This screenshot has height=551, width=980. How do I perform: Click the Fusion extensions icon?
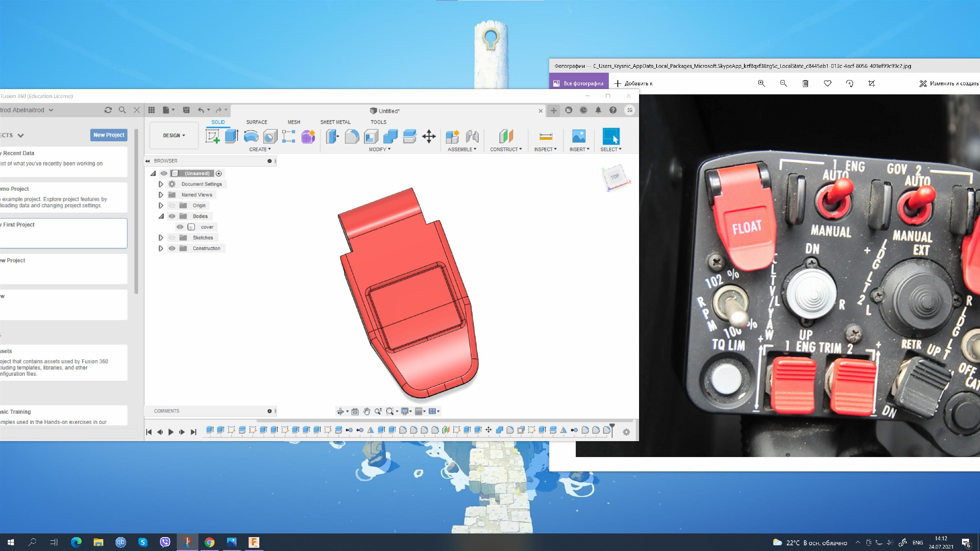click(x=569, y=110)
